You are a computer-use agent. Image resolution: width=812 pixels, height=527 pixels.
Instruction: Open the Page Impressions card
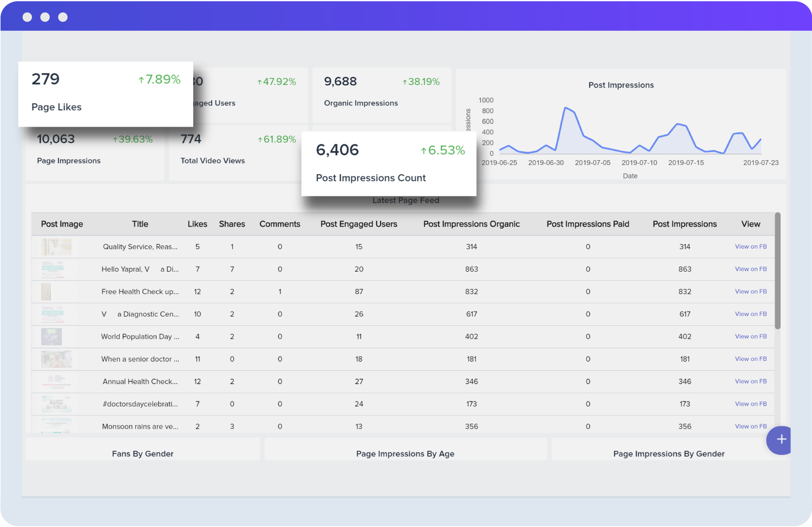[95, 154]
